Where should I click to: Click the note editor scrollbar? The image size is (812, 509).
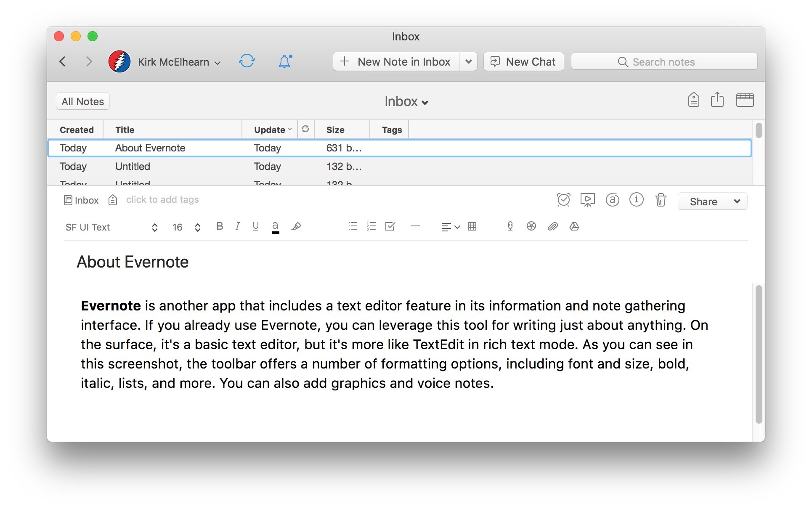tap(759, 354)
